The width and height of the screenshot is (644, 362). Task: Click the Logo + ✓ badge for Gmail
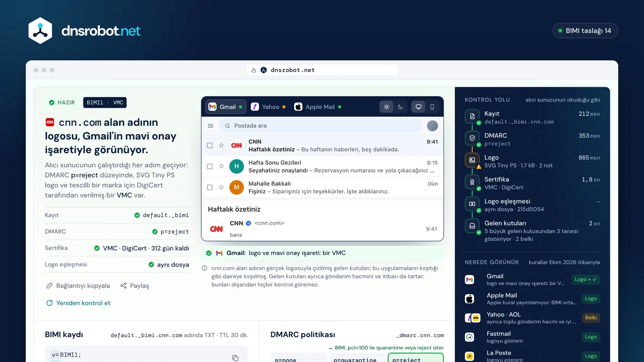[x=586, y=280]
